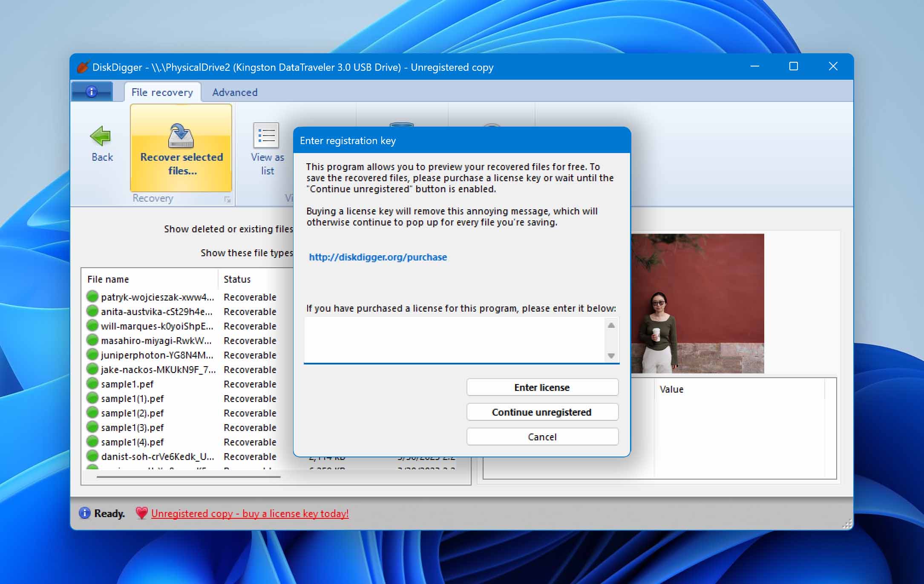Click green status dot for sample1(4).pef
Image resolution: width=924 pixels, height=584 pixels.
coord(92,441)
